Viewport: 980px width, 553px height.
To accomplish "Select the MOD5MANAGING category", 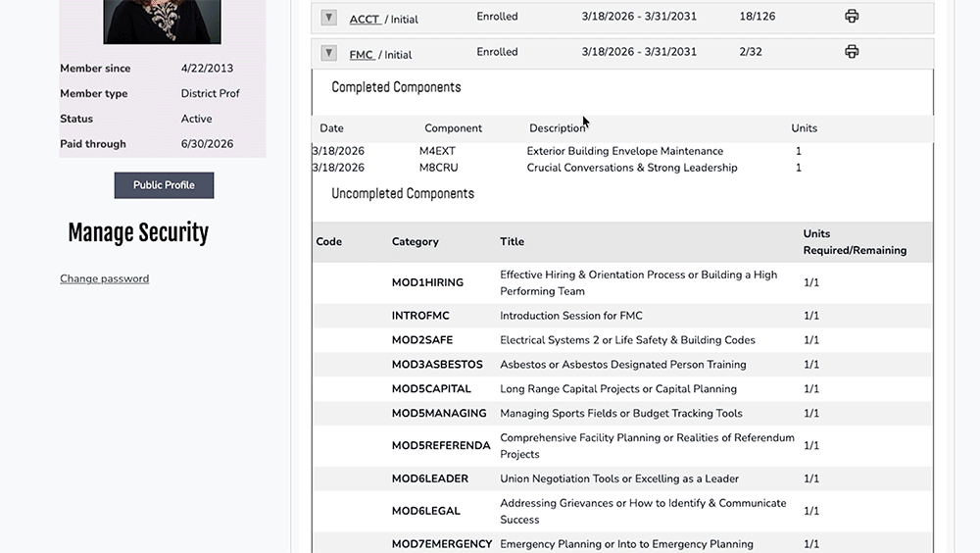I will pos(439,414).
